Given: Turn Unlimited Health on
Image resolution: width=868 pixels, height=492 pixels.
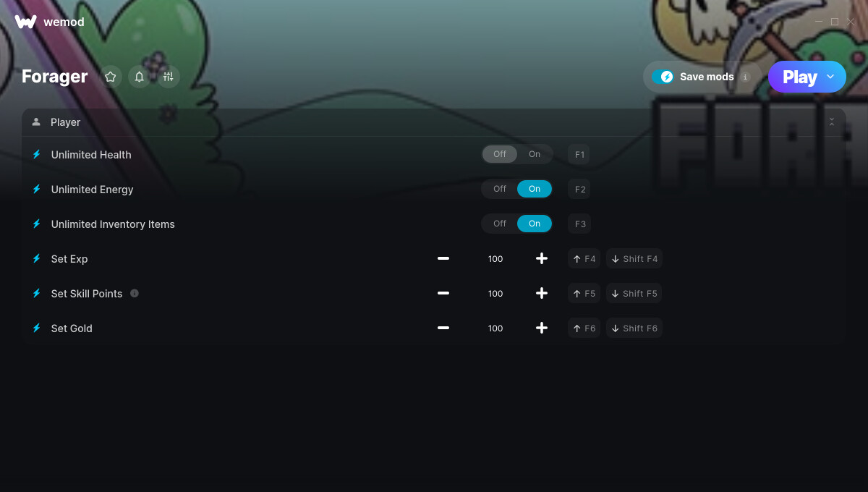Looking at the screenshot, I should click(535, 154).
